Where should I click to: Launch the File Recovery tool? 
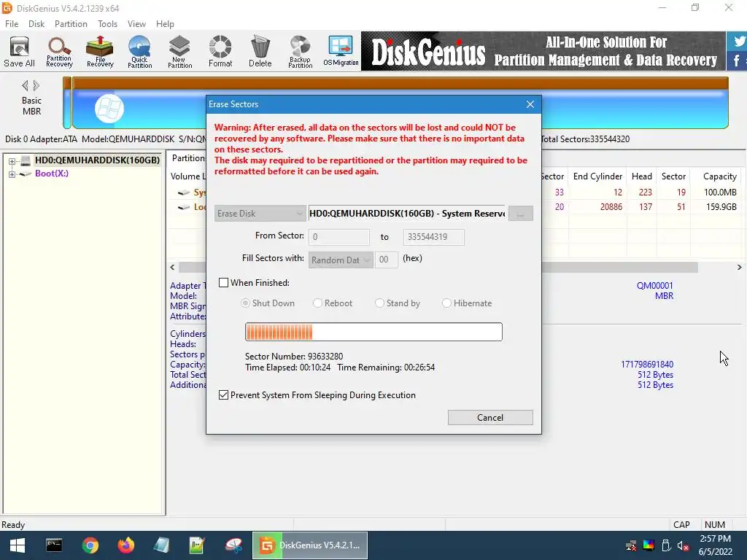point(100,51)
